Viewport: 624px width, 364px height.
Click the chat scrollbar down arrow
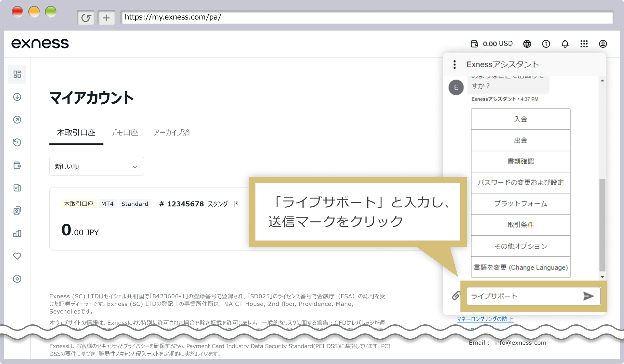click(602, 277)
